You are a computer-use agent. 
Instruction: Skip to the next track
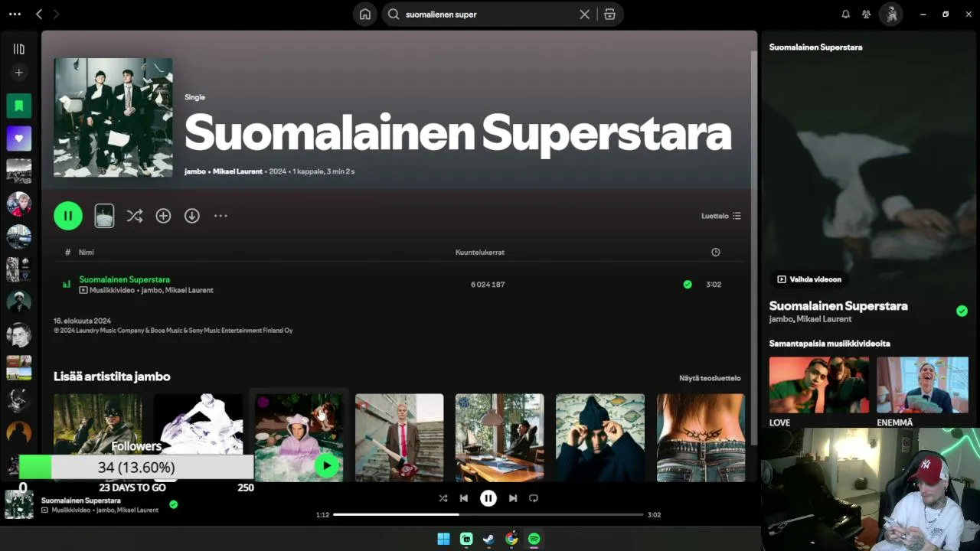point(513,498)
